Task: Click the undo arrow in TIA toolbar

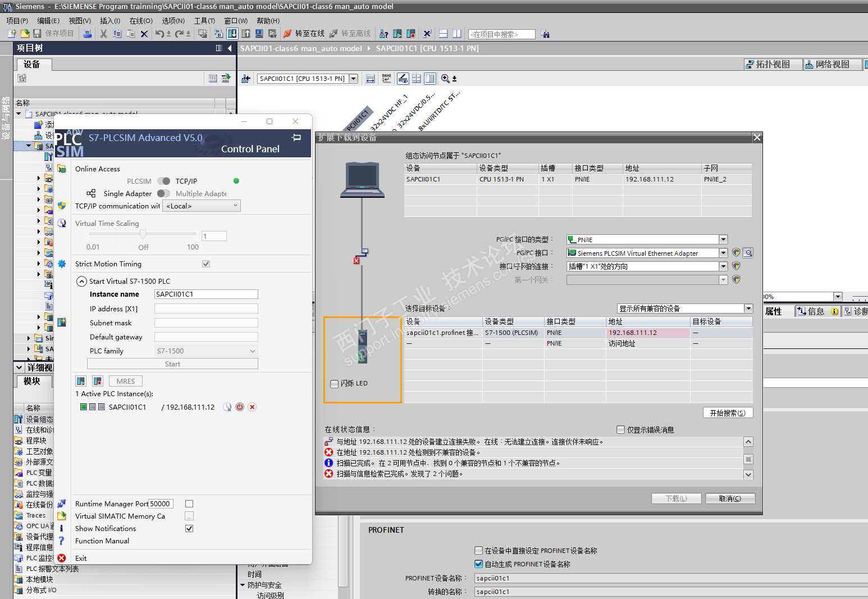Action: coord(160,34)
